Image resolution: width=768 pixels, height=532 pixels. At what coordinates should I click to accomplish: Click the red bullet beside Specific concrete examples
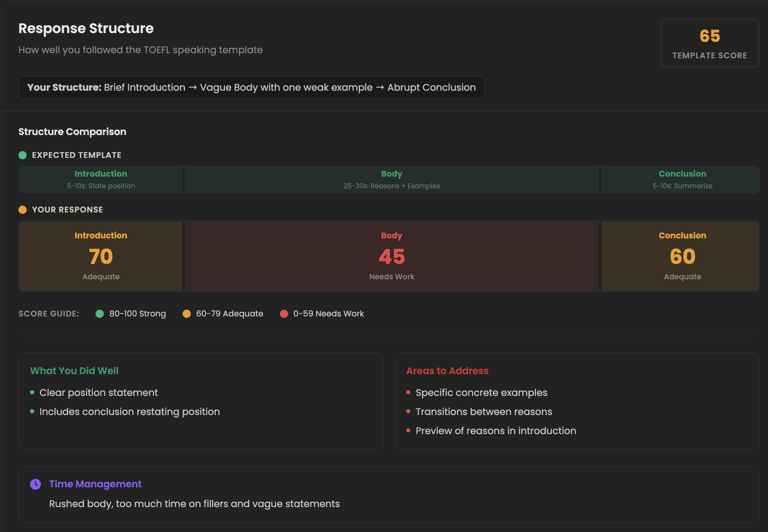point(408,393)
